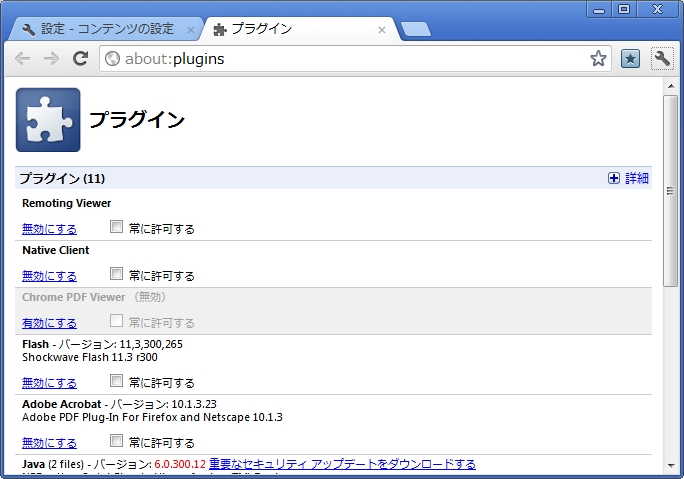Screen dimensions: 684x479
Task: Close the プラグイン tab
Action: point(382,30)
